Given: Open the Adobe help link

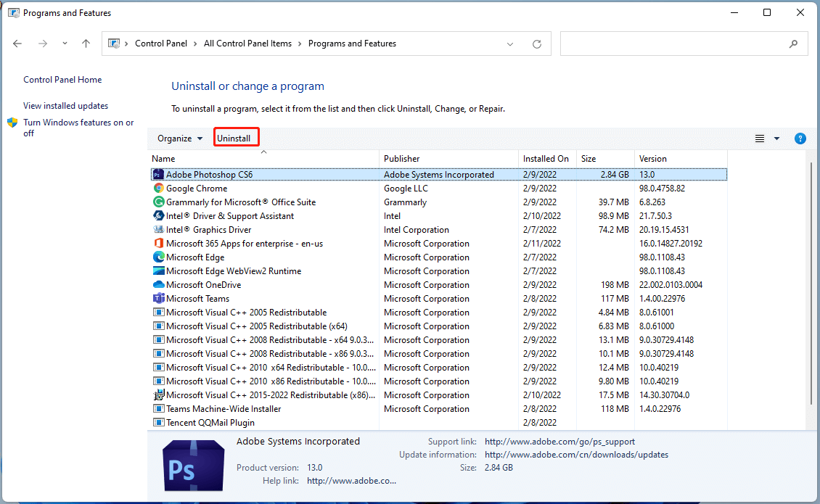Looking at the screenshot, I should point(351,481).
